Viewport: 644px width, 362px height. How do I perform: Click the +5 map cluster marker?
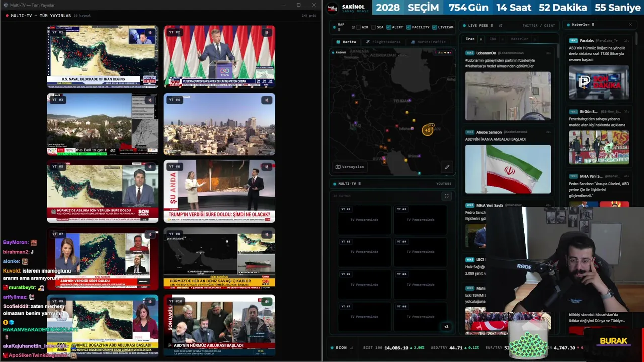click(428, 130)
